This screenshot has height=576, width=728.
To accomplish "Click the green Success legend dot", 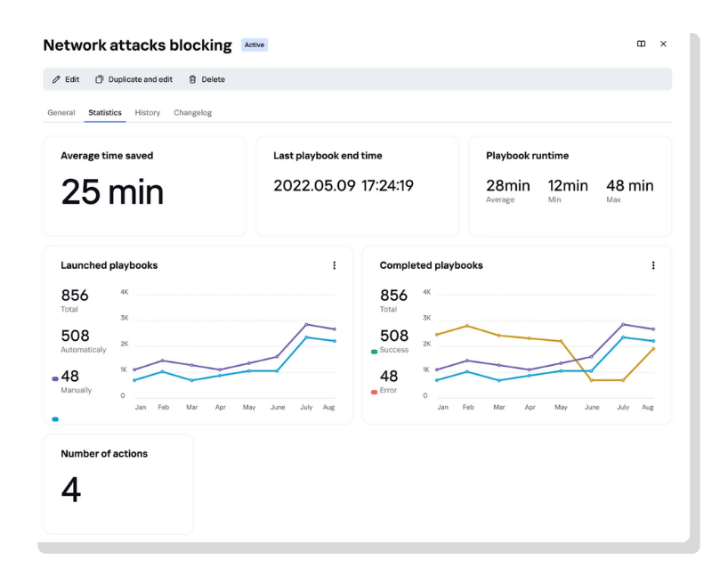I will [374, 352].
